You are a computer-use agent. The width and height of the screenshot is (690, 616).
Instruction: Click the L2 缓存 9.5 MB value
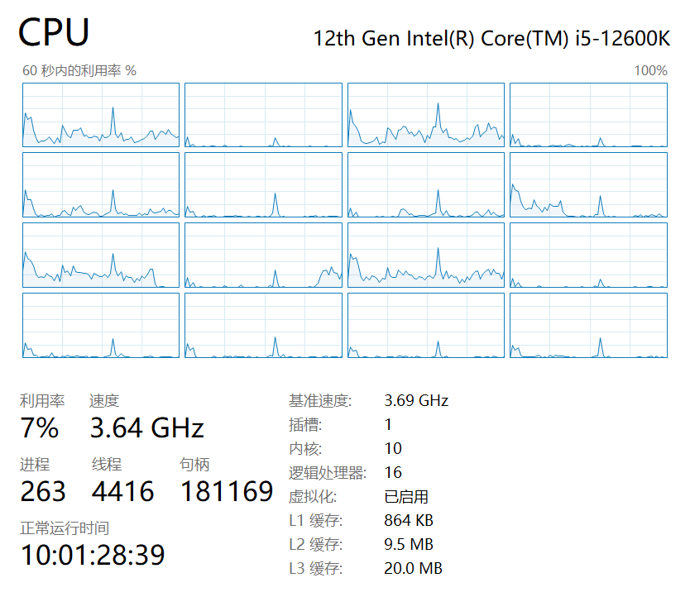(x=409, y=545)
